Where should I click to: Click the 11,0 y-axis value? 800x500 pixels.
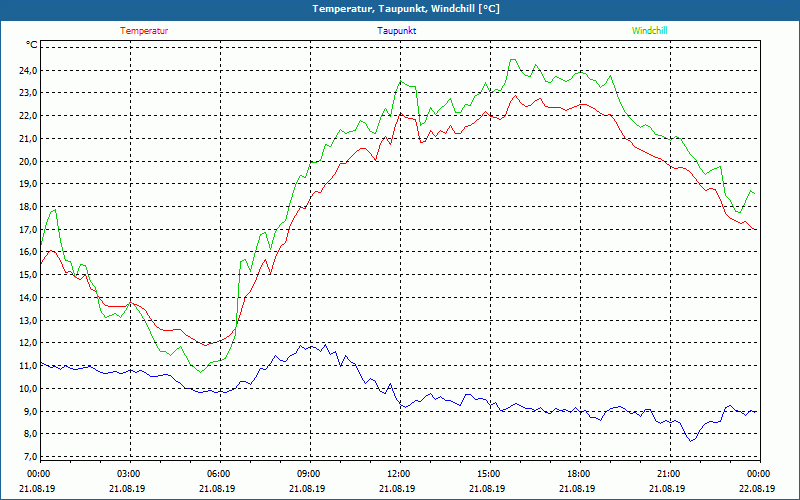[x=29, y=366]
